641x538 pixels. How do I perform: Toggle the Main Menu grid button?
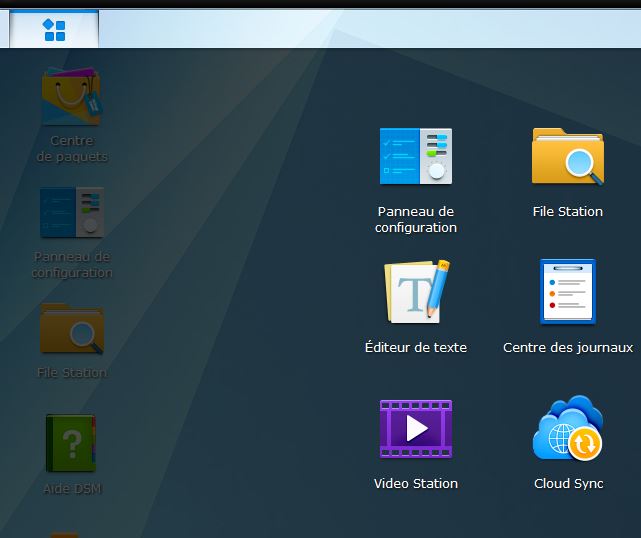pyautogui.click(x=54, y=30)
